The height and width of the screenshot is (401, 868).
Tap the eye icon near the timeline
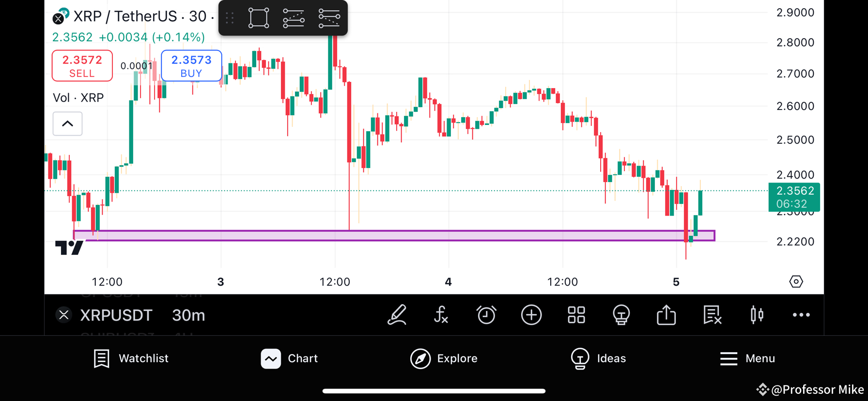tap(796, 281)
